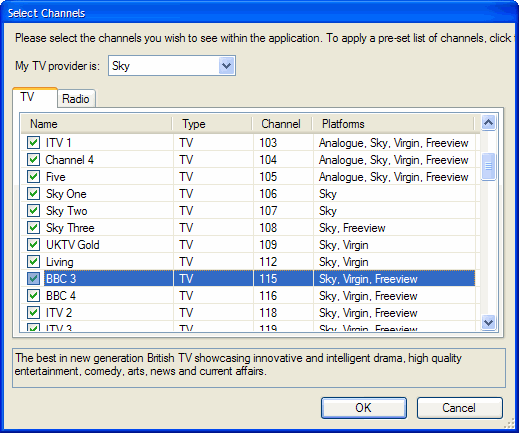The height and width of the screenshot is (433, 519).
Task: Select the ITV 2 row name
Action: click(x=59, y=313)
